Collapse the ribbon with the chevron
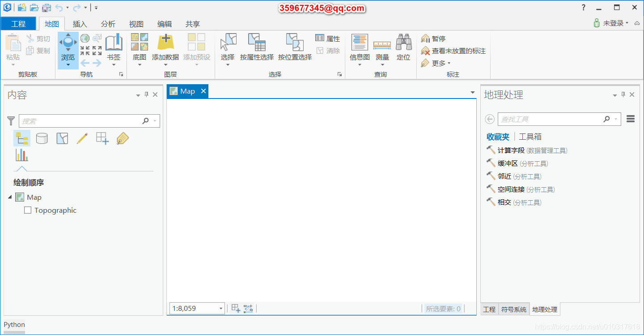Screen dimensions: 644x335 (x=637, y=23)
